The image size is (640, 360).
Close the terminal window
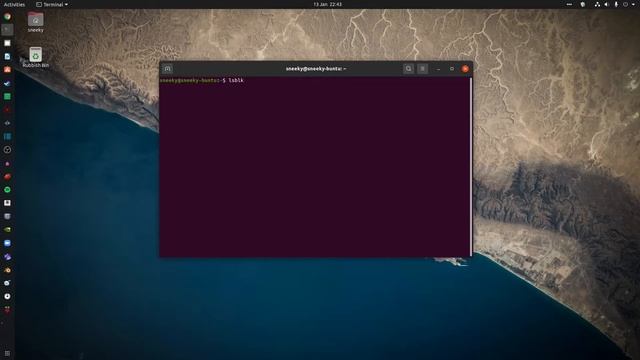pos(465,69)
